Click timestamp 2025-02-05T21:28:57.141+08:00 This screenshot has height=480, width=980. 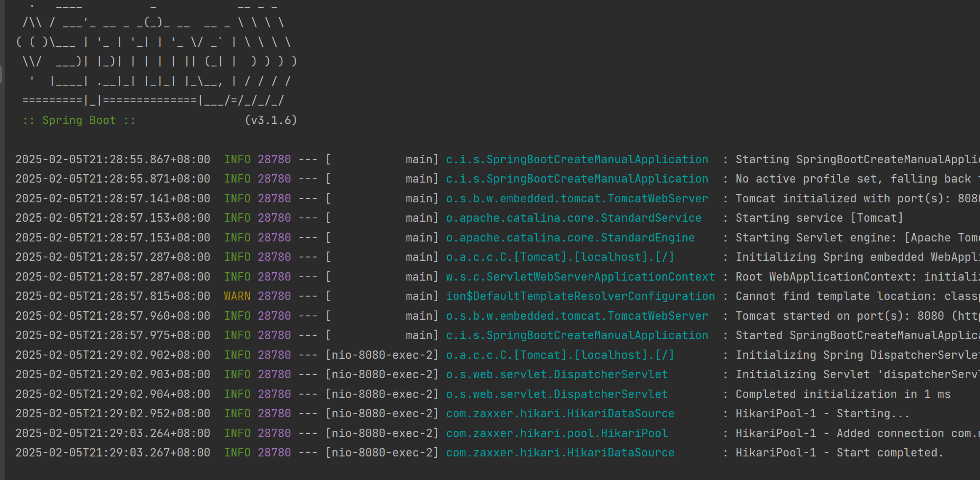point(113,199)
